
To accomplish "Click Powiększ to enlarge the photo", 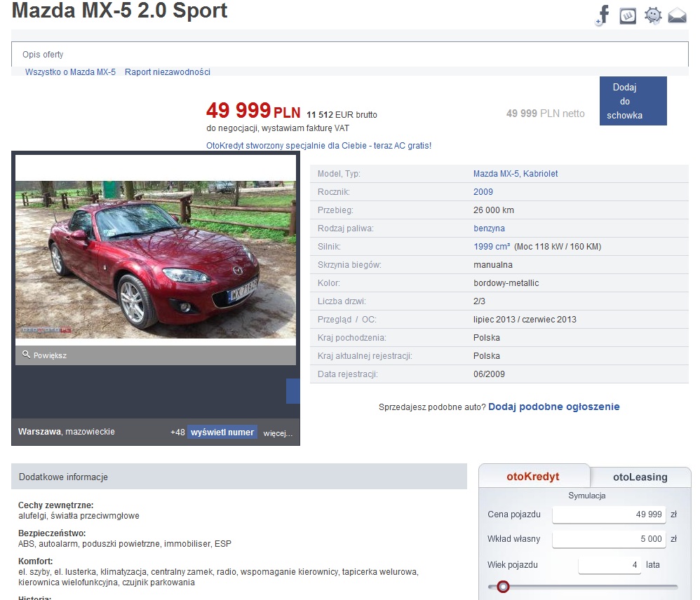I will (50, 355).
